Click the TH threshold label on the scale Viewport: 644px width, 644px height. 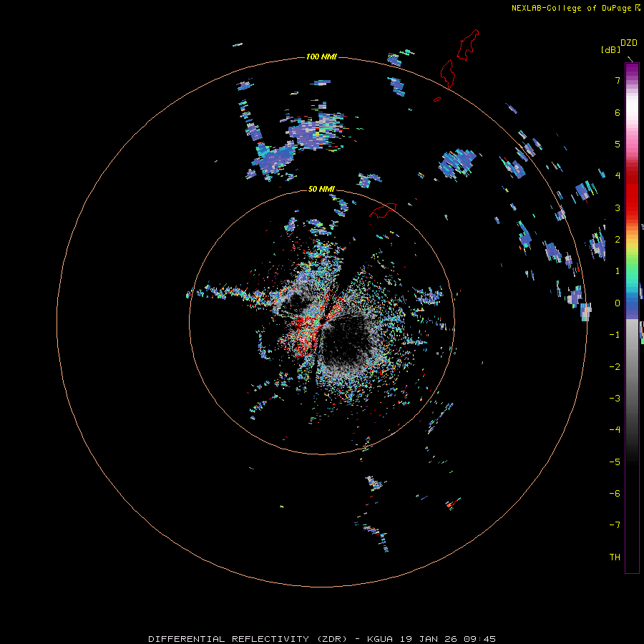click(x=615, y=557)
